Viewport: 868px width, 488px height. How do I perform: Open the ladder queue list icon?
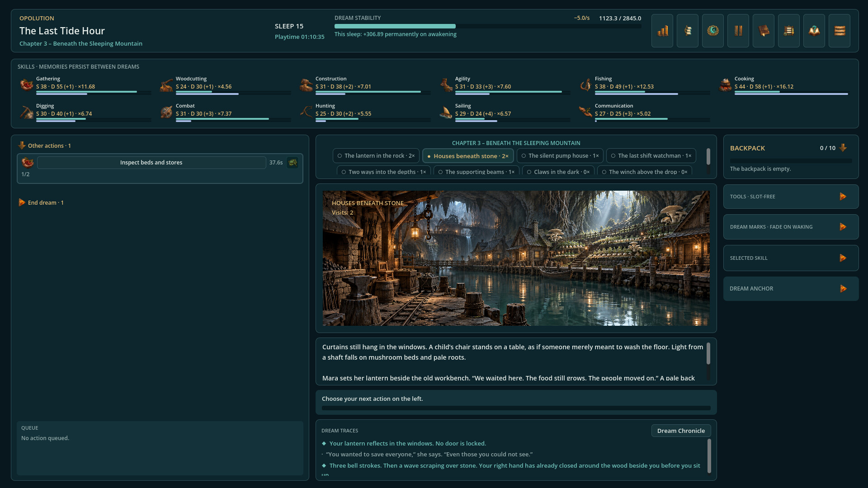click(789, 31)
